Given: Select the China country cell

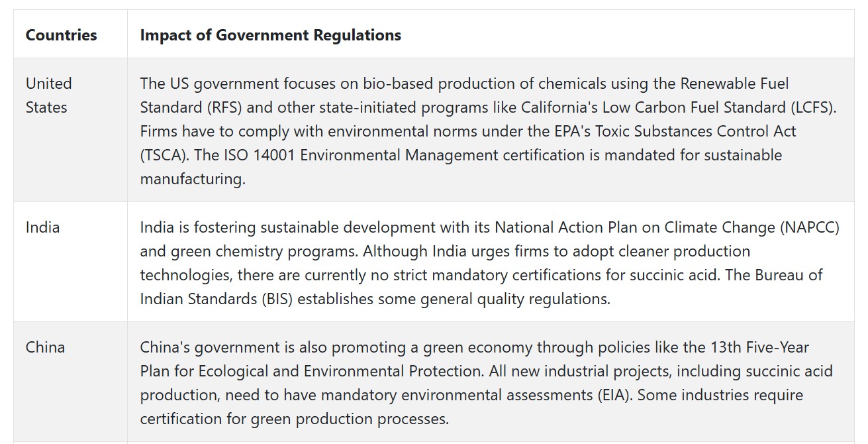Looking at the screenshot, I should click(x=70, y=382).
